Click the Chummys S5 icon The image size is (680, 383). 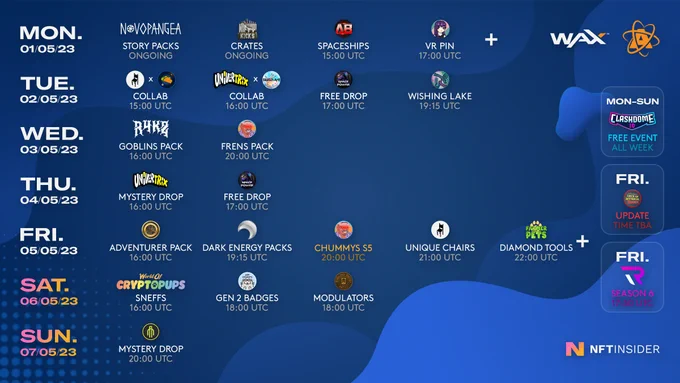click(343, 230)
